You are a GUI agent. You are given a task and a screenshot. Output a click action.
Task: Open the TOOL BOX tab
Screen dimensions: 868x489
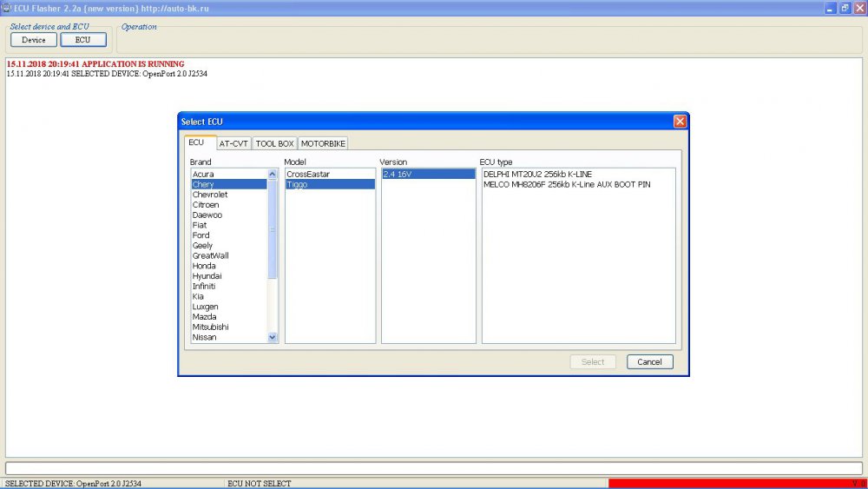pos(274,143)
